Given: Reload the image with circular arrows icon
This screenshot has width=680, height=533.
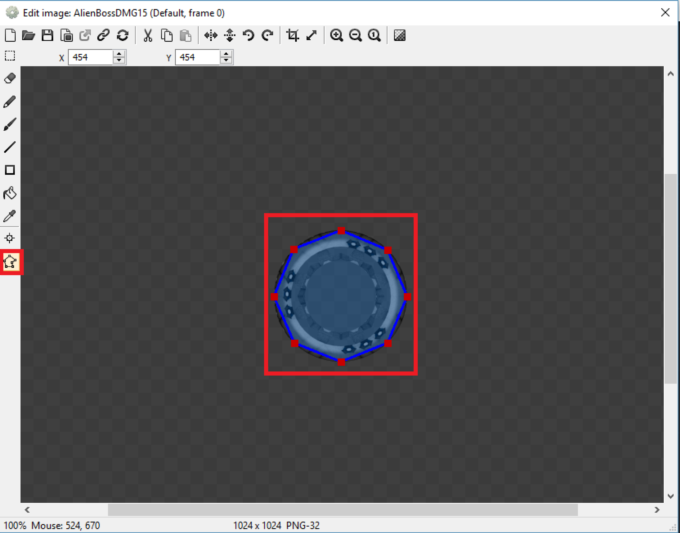Looking at the screenshot, I should click(x=123, y=35).
